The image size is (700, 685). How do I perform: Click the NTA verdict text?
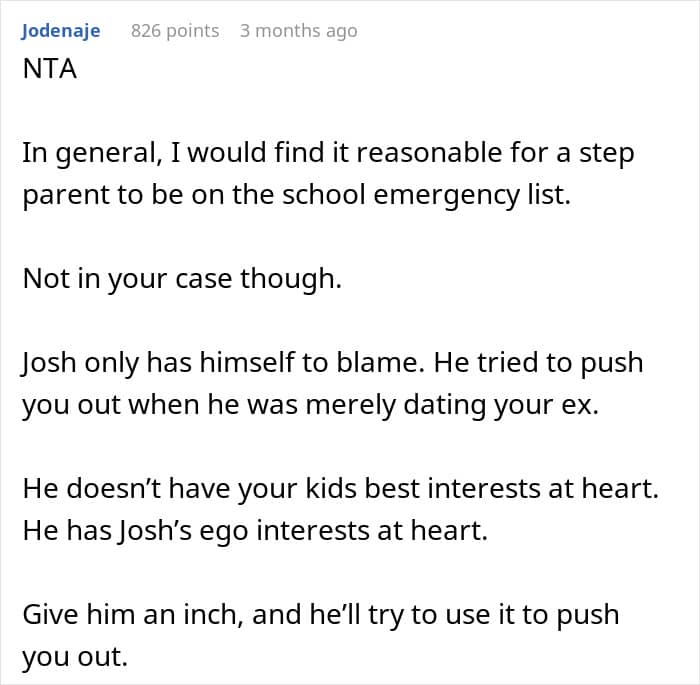[x=50, y=69]
